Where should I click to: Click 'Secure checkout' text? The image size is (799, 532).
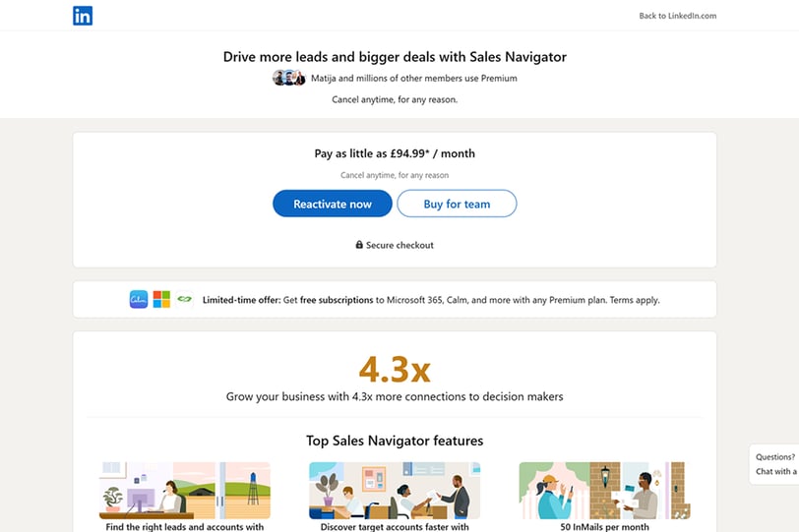pos(399,245)
